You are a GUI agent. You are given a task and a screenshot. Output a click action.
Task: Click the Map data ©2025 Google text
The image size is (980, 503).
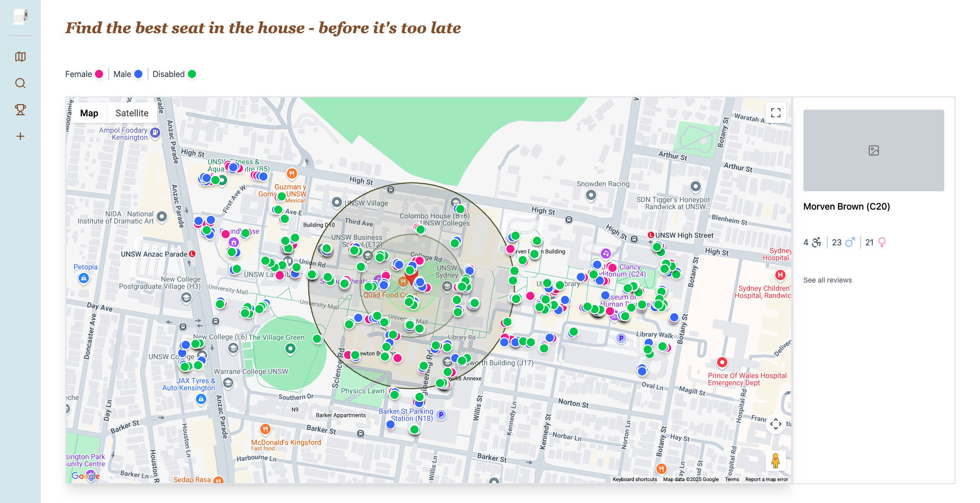click(691, 480)
